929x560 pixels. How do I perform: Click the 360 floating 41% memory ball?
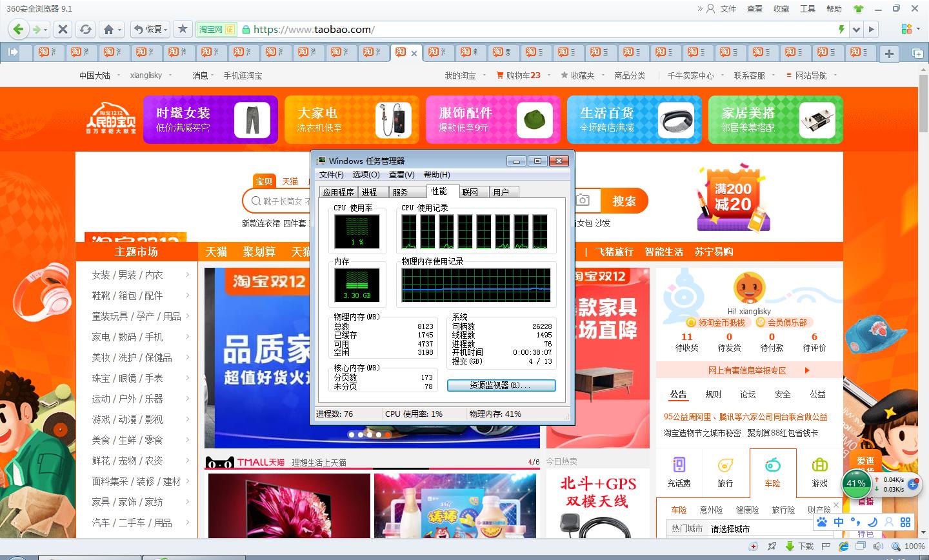(856, 483)
